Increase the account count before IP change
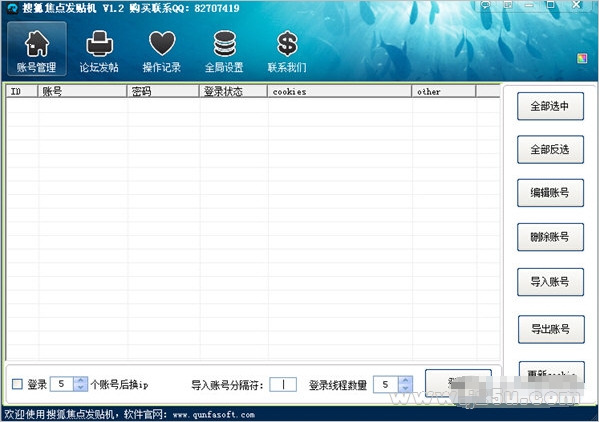The height and width of the screenshot is (422, 599). [x=80, y=381]
